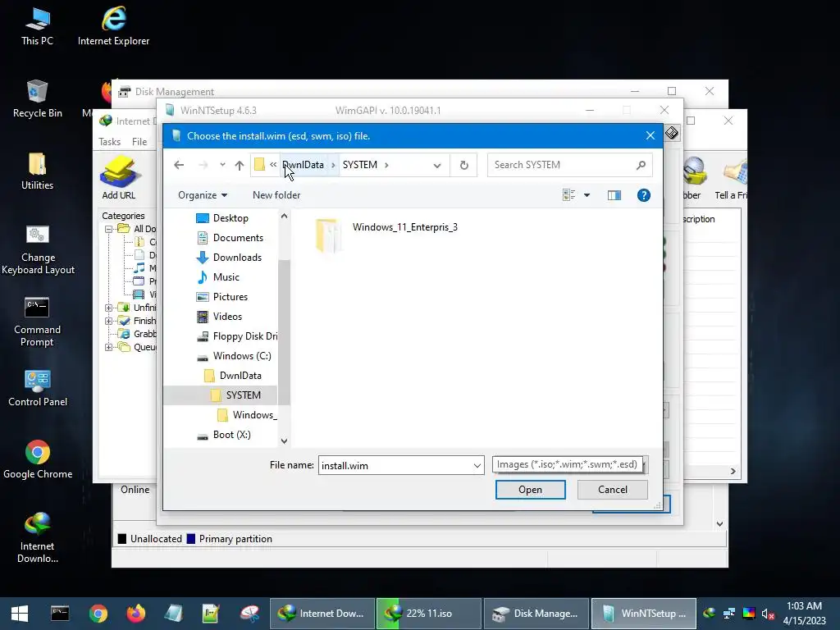Expand the Organize menu

coord(203,195)
